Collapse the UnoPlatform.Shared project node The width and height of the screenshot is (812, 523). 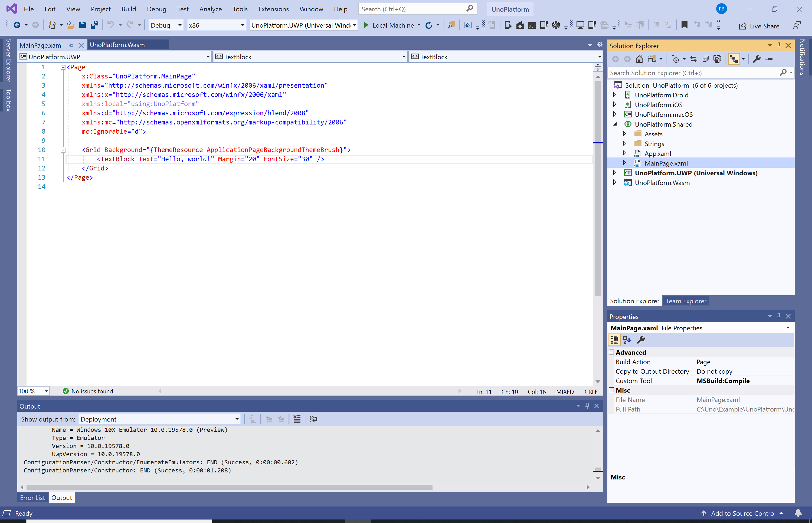(615, 124)
